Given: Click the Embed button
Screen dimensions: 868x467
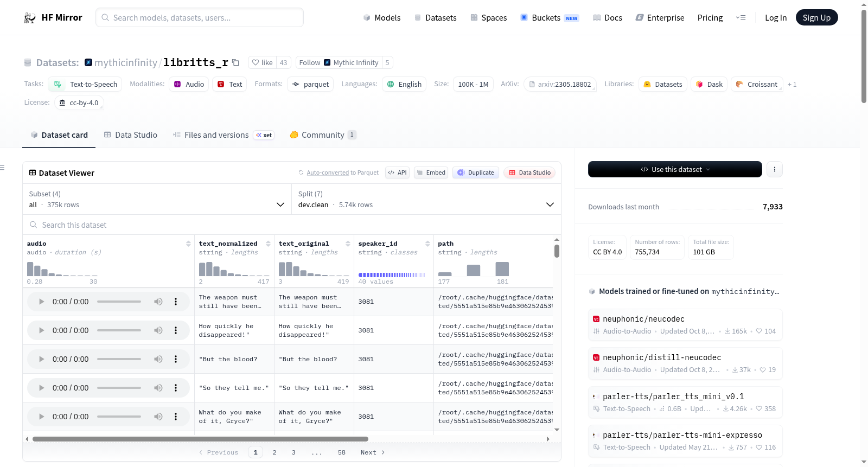Looking at the screenshot, I should pos(431,172).
